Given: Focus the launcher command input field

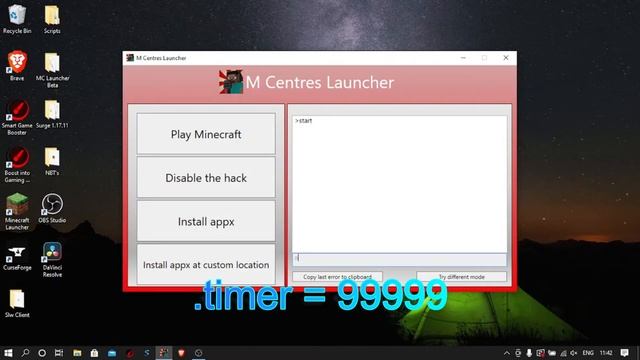Looking at the screenshot, I should click(x=399, y=259).
